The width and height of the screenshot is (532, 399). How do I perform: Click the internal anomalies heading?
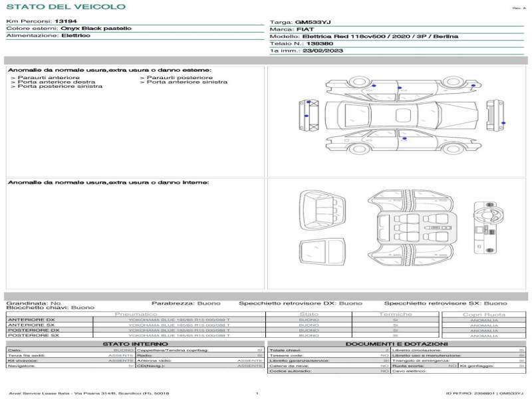coord(108,182)
